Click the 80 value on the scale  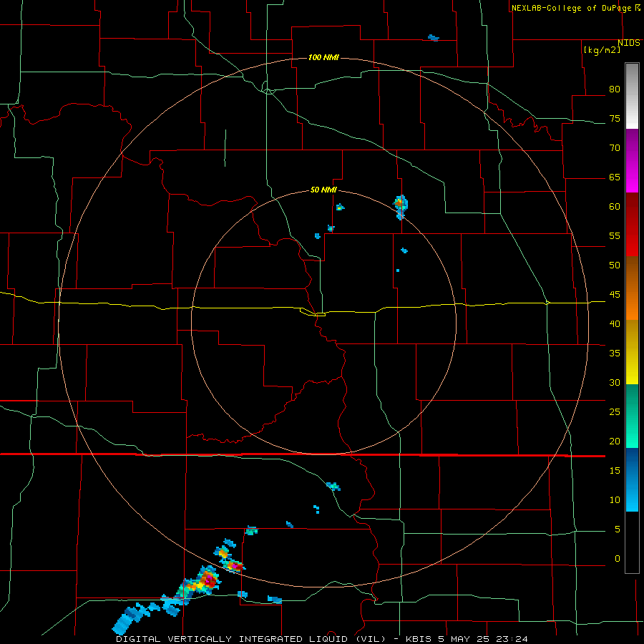615,89
